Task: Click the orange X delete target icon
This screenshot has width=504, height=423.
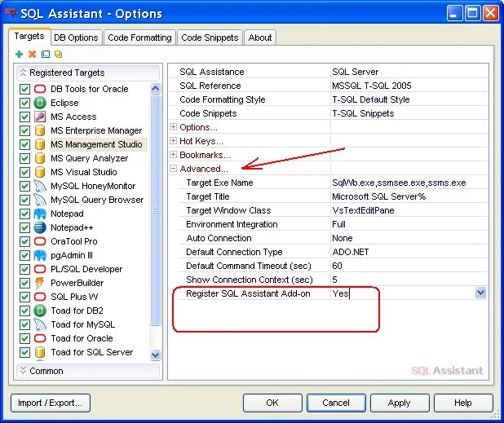Action: 32,55
